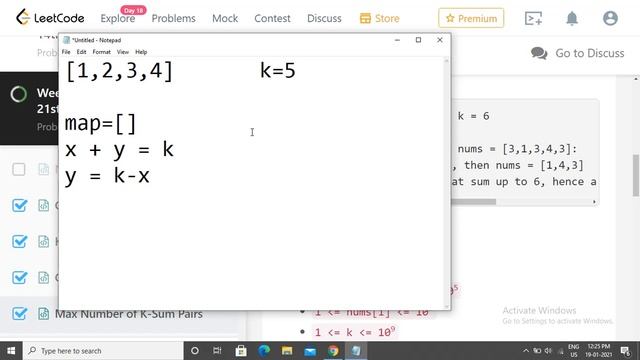Toggle the unchecked checkbox in the problem list
The image size is (640, 360).
pos(19,169)
